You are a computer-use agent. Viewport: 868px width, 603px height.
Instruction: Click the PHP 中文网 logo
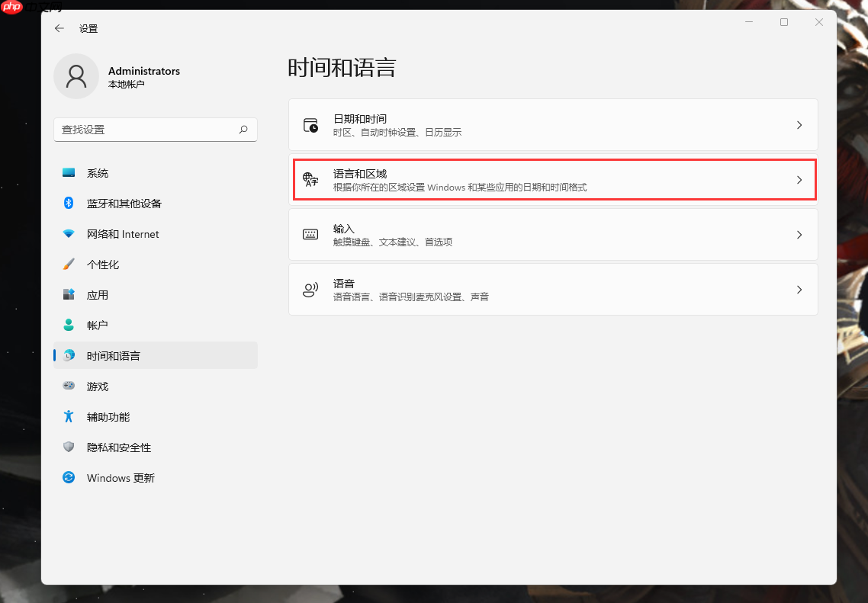[x=11, y=10]
